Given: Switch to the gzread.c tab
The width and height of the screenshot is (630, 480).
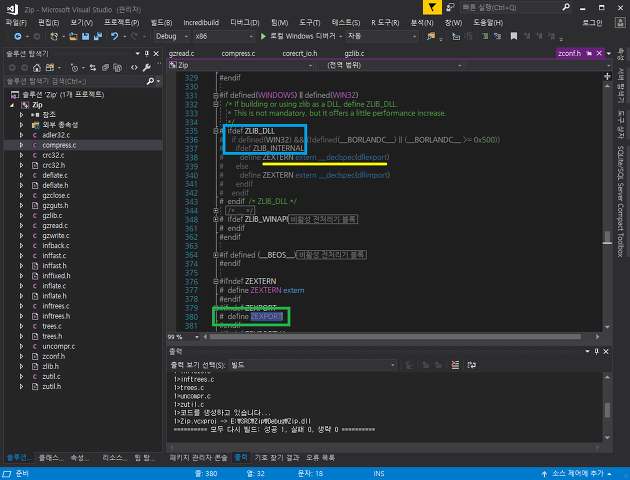Looking at the screenshot, I should click(x=181, y=53).
